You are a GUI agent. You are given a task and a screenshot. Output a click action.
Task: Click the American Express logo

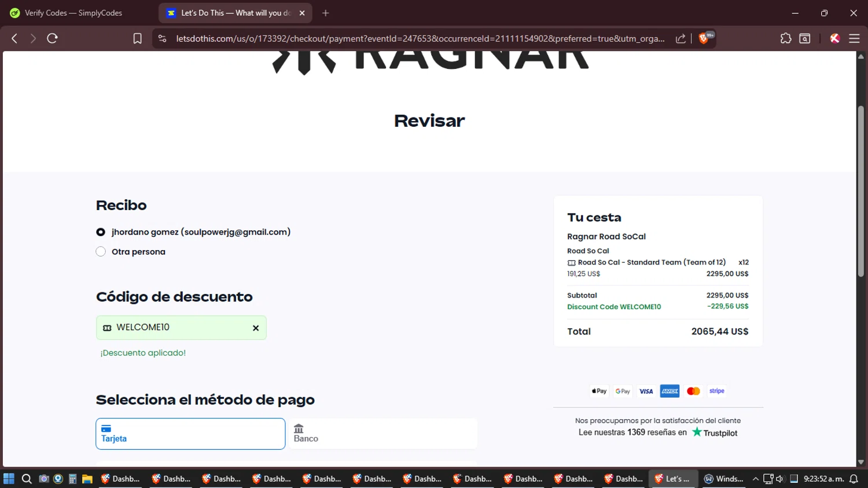(670, 391)
